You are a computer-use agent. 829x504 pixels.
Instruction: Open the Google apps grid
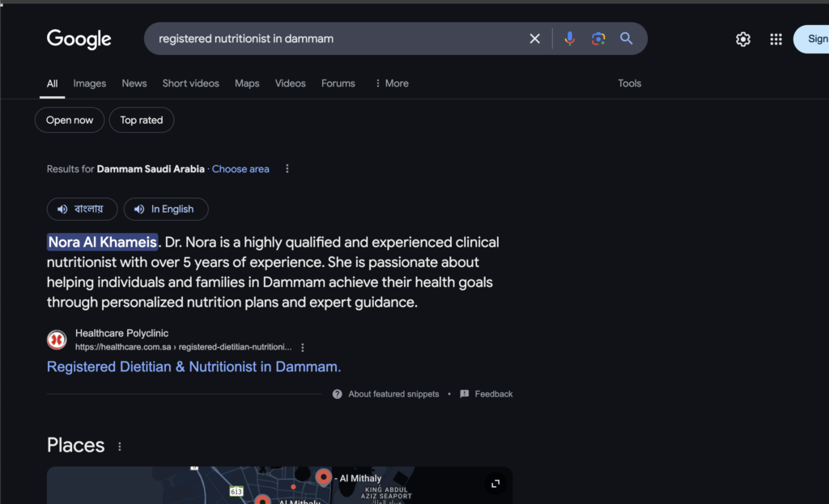point(776,39)
